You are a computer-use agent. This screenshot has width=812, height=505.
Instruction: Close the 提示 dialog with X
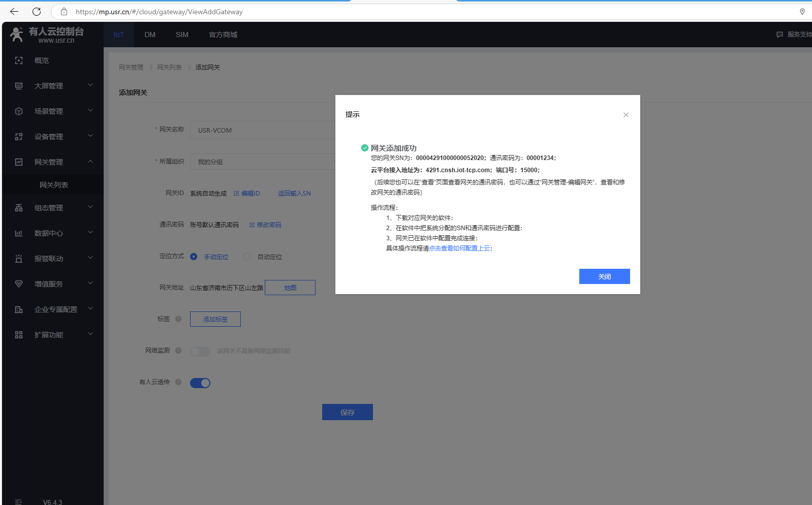click(x=626, y=115)
